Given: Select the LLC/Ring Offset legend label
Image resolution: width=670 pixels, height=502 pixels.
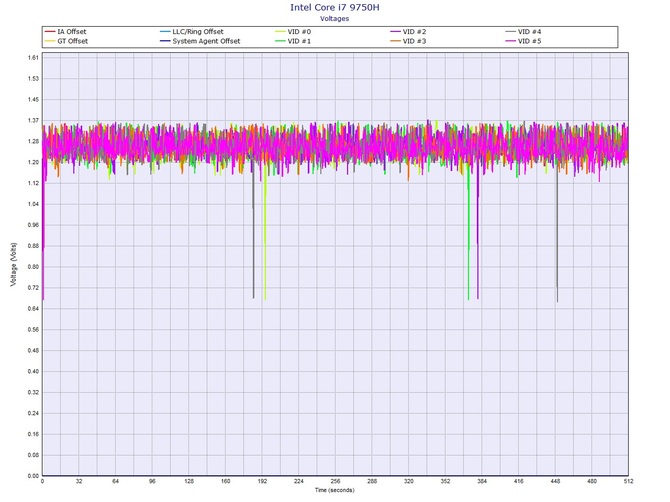Looking at the screenshot, I should point(198,32).
